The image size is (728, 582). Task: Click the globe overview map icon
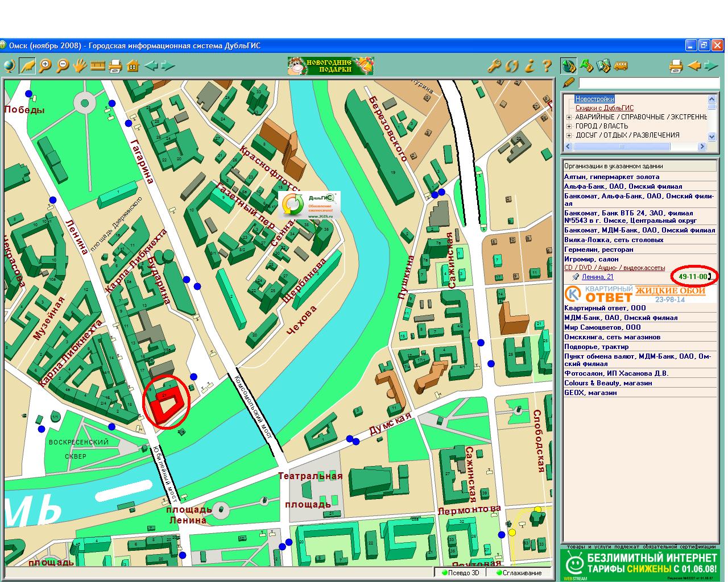[x=9, y=66]
